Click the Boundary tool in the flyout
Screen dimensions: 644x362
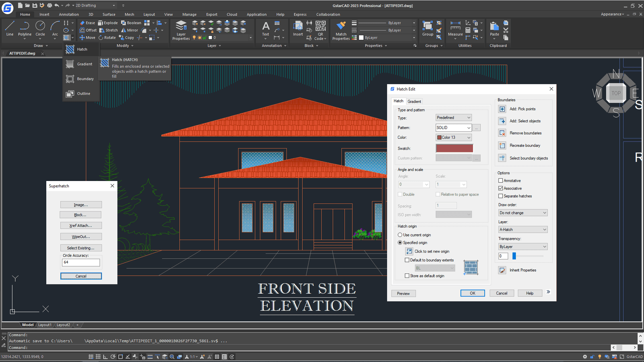point(80,78)
